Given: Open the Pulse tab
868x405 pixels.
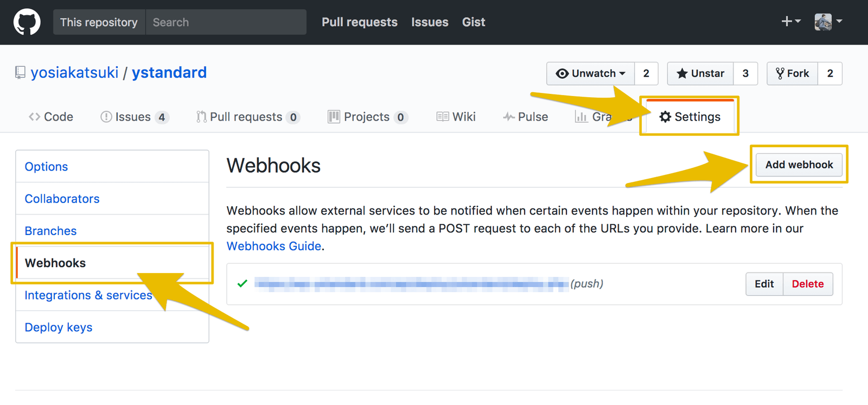Looking at the screenshot, I should point(525,117).
